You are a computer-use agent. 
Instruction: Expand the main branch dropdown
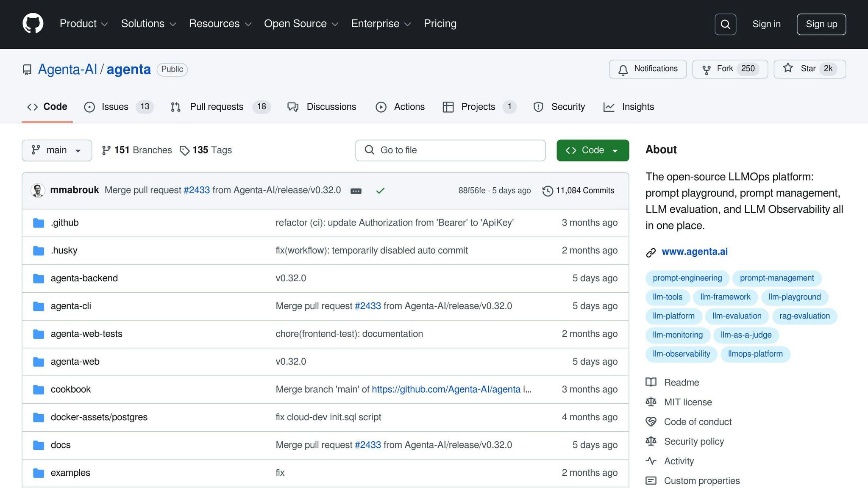pyautogui.click(x=57, y=150)
